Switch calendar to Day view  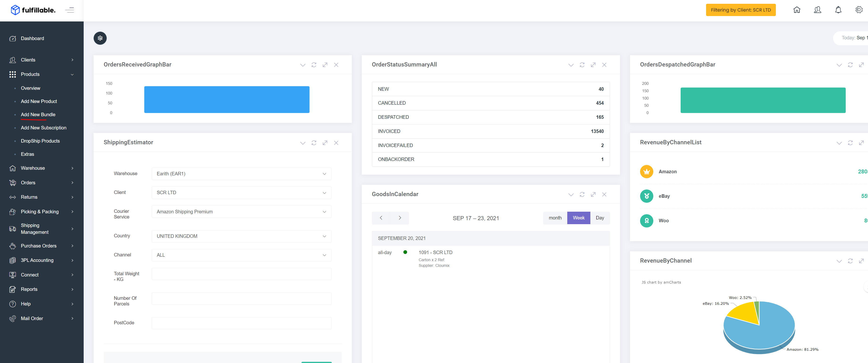click(600, 218)
